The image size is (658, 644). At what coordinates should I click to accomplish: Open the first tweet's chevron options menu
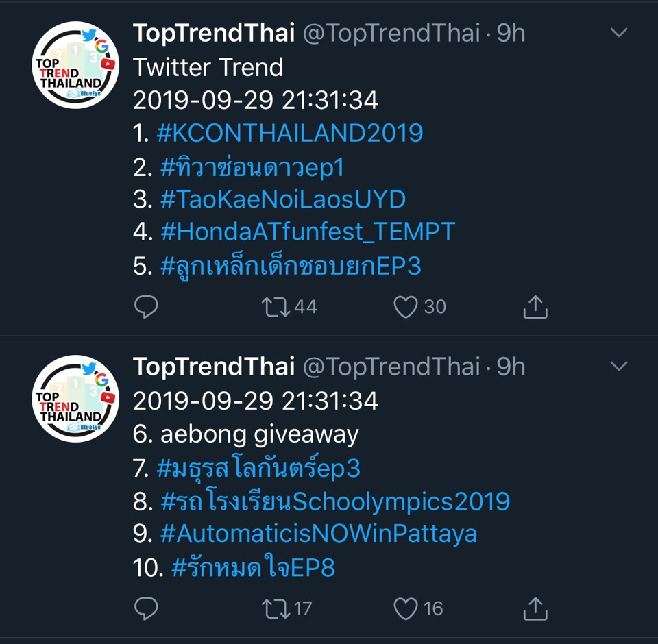pyautogui.click(x=619, y=32)
